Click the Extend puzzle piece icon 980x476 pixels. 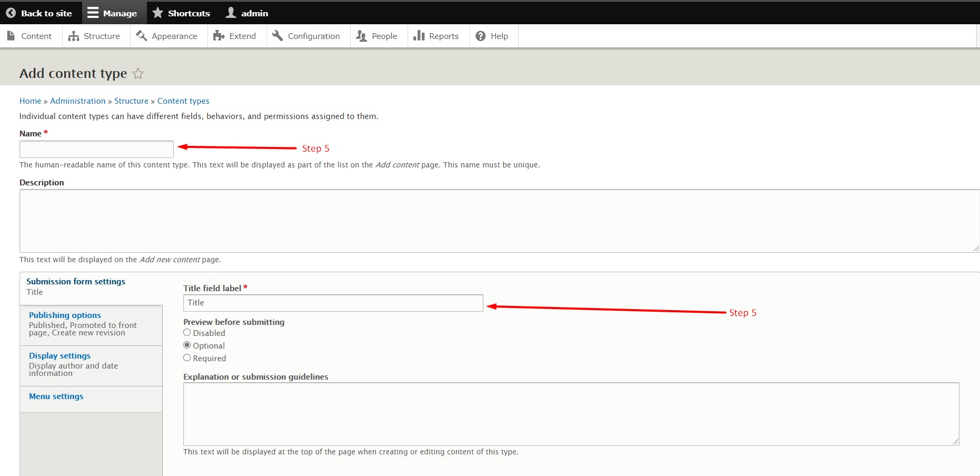[x=219, y=36]
